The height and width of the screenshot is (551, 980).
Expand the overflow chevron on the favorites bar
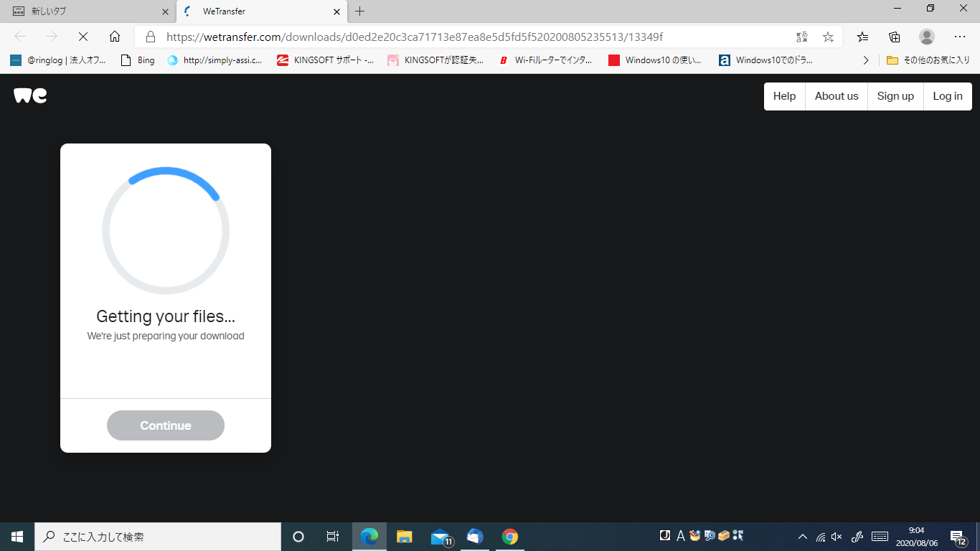[866, 60]
